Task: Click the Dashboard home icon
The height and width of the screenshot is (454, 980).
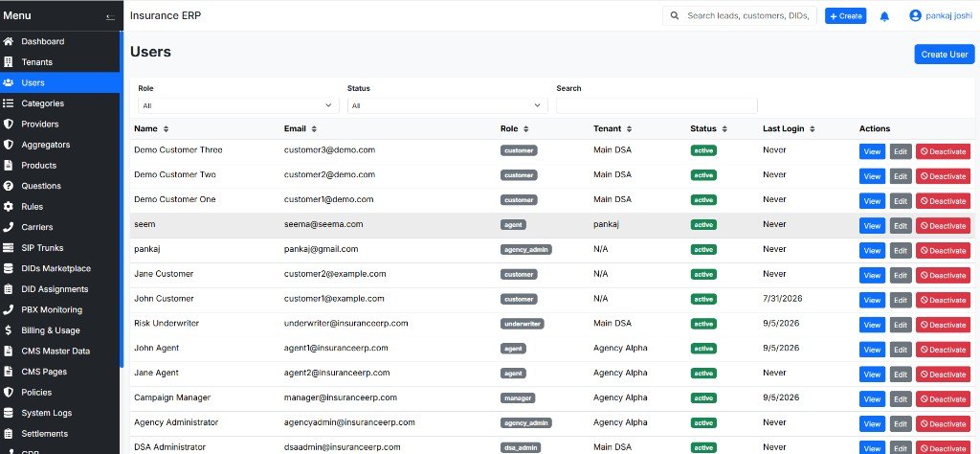Action: (x=8, y=41)
